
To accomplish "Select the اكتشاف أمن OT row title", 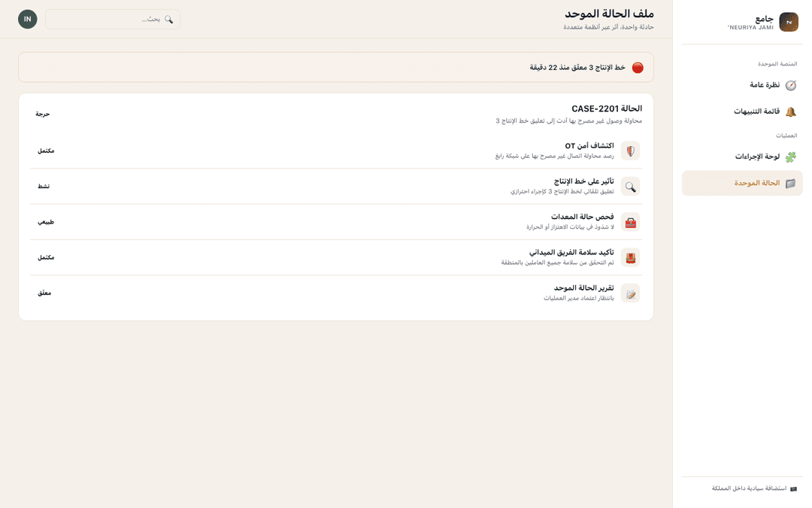I will click(589, 146).
